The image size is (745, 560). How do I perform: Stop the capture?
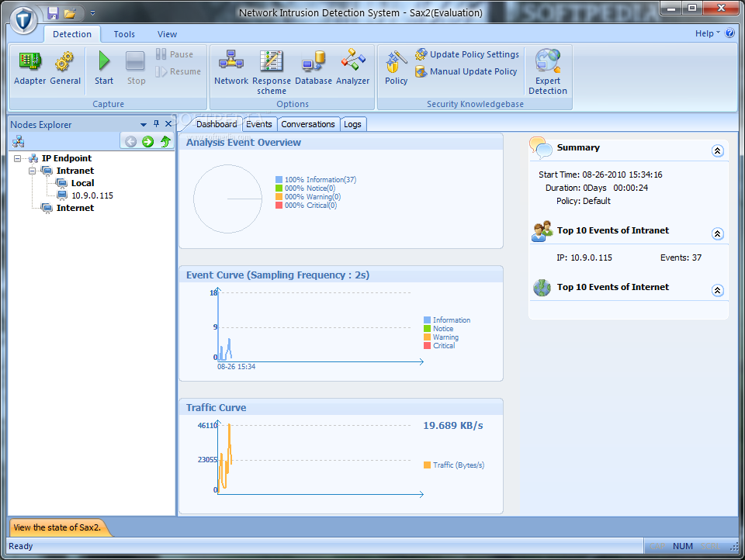(x=136, y=68)
